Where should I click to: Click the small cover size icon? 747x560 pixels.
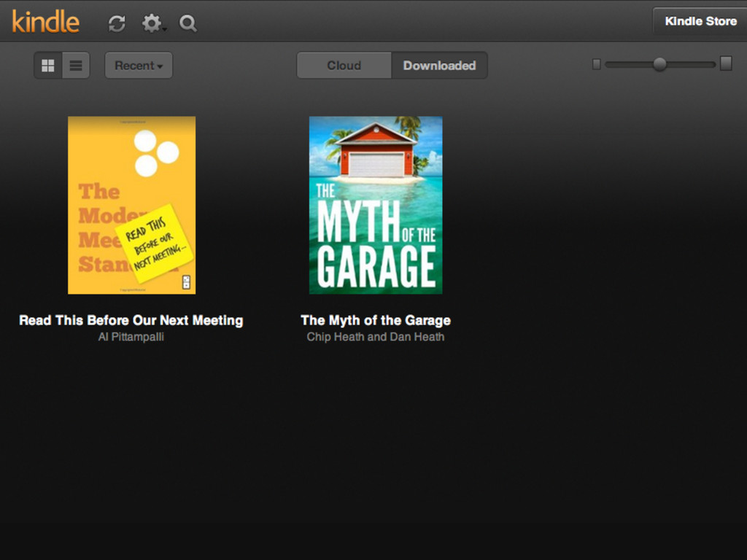click(597, 64)
